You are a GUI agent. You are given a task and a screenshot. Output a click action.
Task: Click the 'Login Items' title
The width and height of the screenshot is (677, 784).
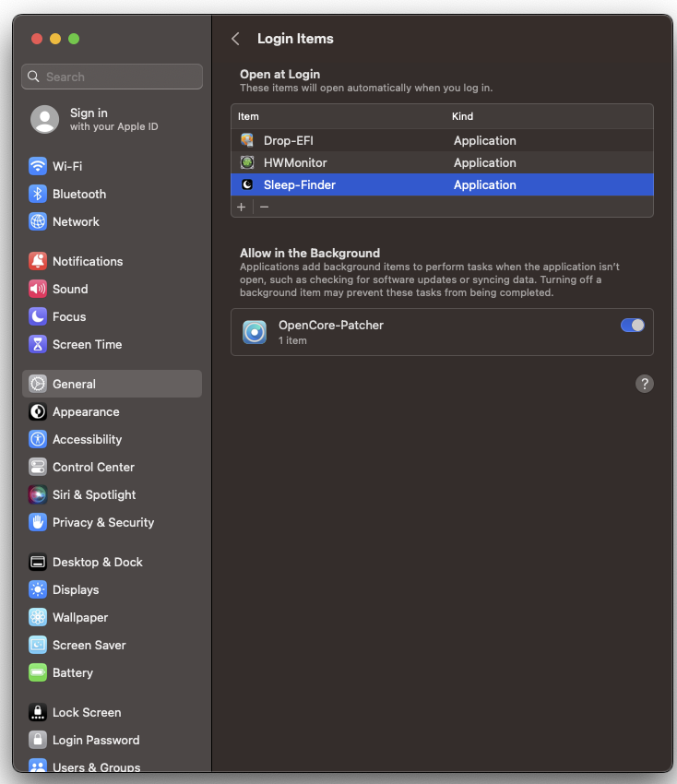click(x=295, y=39)
